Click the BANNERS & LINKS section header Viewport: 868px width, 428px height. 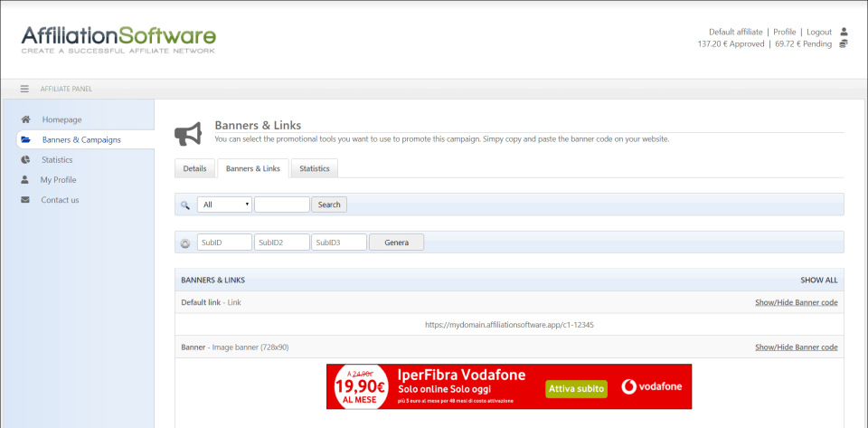coord(213,281)
